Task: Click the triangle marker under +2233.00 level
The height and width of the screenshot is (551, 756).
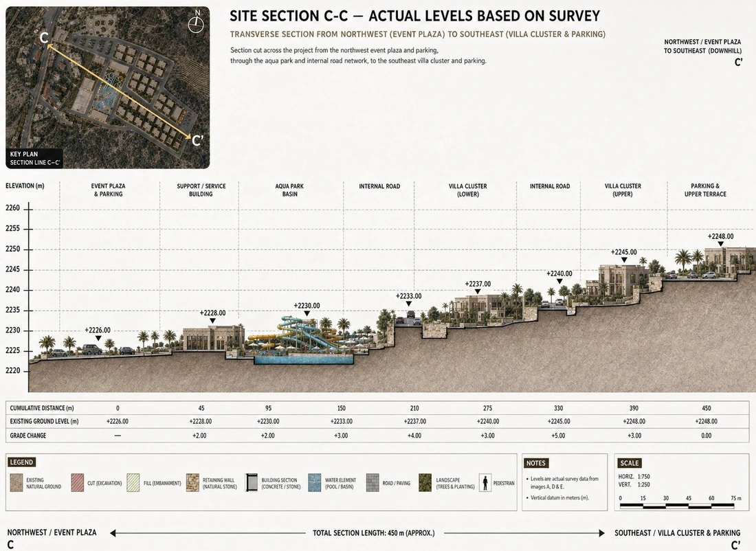Action: click(x=408, y=304)
